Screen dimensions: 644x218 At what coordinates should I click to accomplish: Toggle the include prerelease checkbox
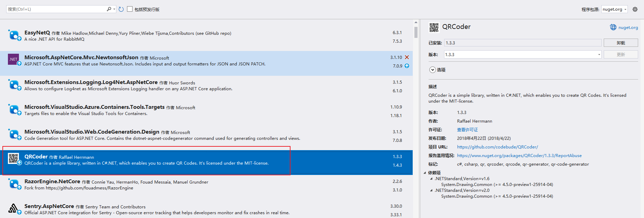pyautogui.click(x=130, y=9)
